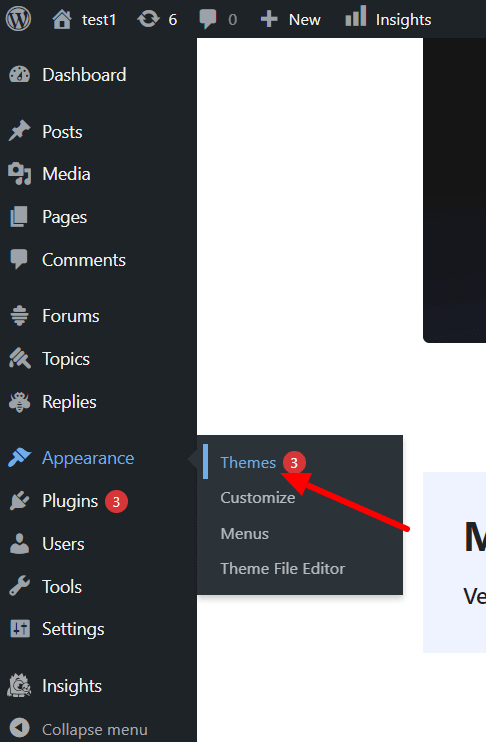Open the Forums label in sidebar
This screenshot has width=486, height=742.
coord(71,316)
